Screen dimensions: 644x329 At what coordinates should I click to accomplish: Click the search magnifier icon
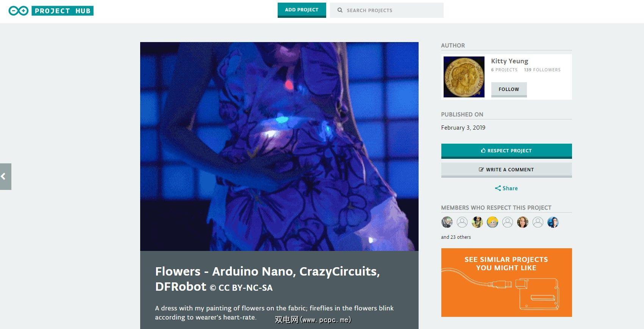click(x=340, y=10)
